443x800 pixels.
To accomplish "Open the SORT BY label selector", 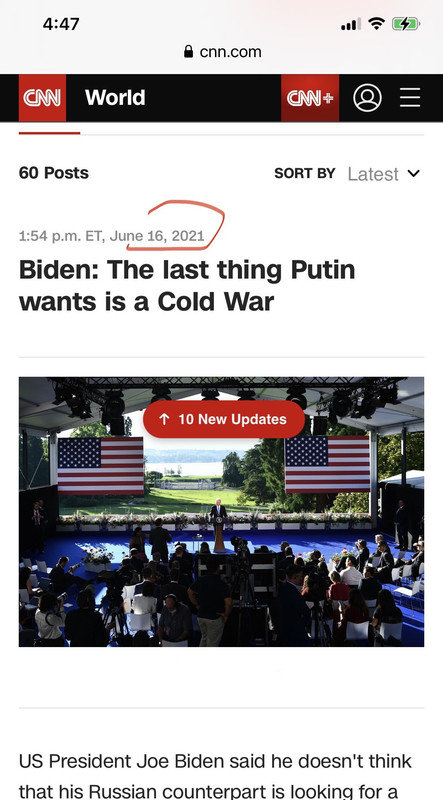I will click(x=305, y=173).
